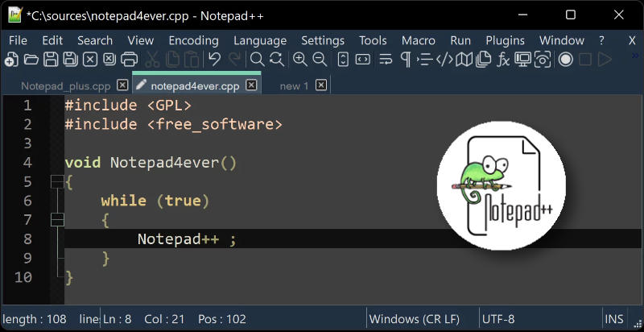The image size is (644, 332).
Task: Click the monitoring eye icon
Action: pos(543,60)
